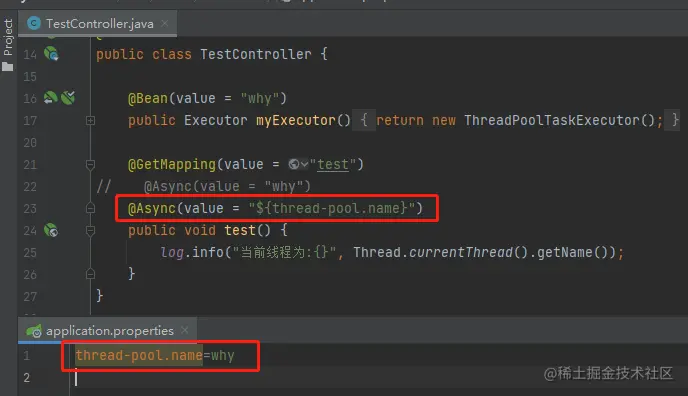Collapse the test method at line 24

click(x=90, y=230)
